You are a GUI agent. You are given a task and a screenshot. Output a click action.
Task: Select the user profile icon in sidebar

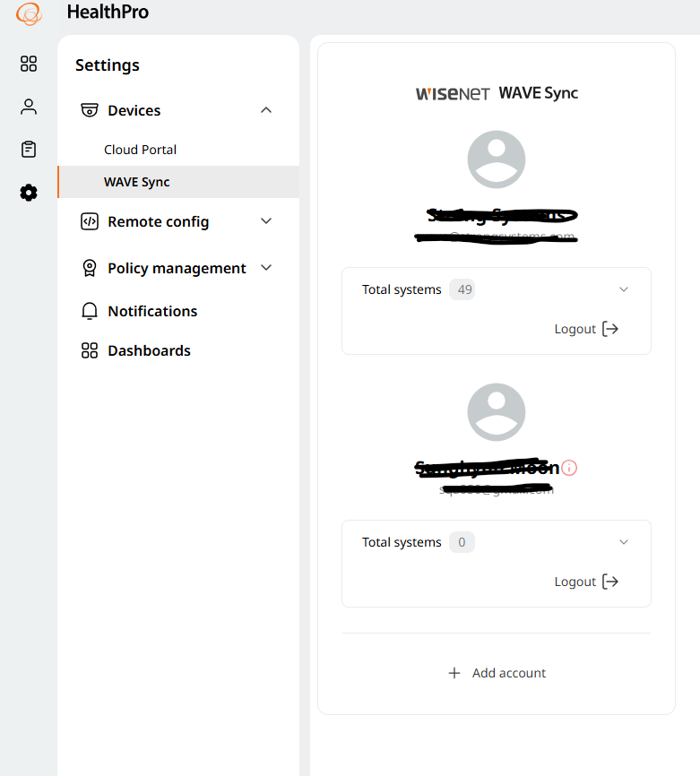pyautogui.click(x=29, y=107)
